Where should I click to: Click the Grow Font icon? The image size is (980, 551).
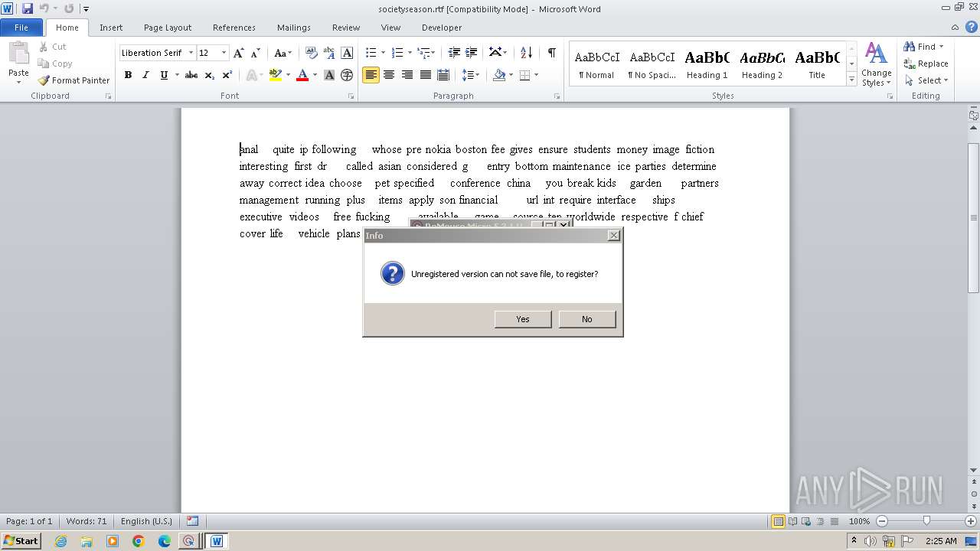coord(239,53)
